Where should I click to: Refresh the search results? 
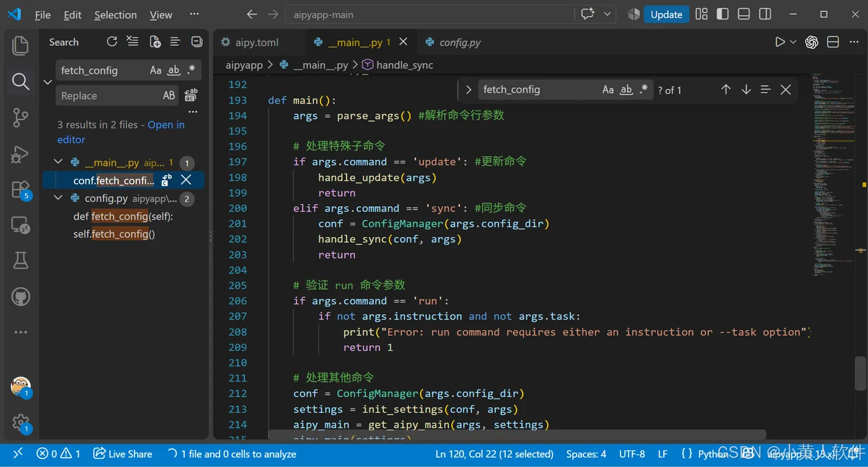point(112,41)
